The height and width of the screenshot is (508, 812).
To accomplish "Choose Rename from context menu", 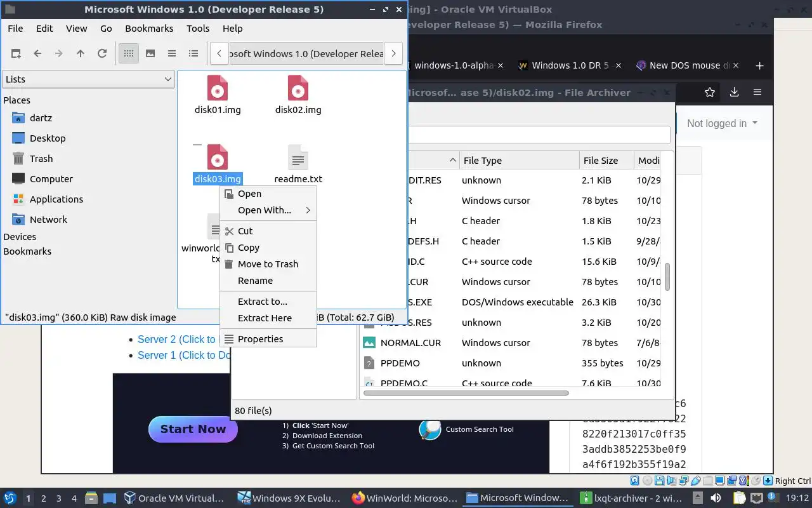I will click(268, 281).
